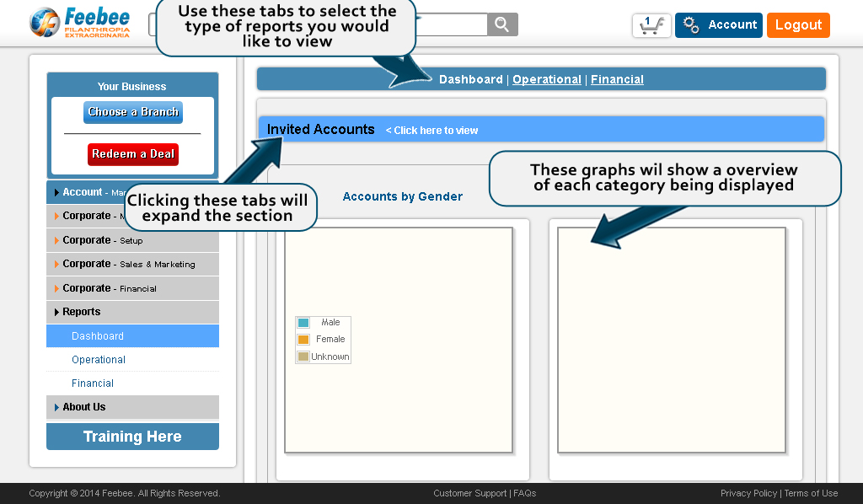Switch to the Operational tab at top
The width and height of the screenshot is (863, 504).
pos(546,79)
